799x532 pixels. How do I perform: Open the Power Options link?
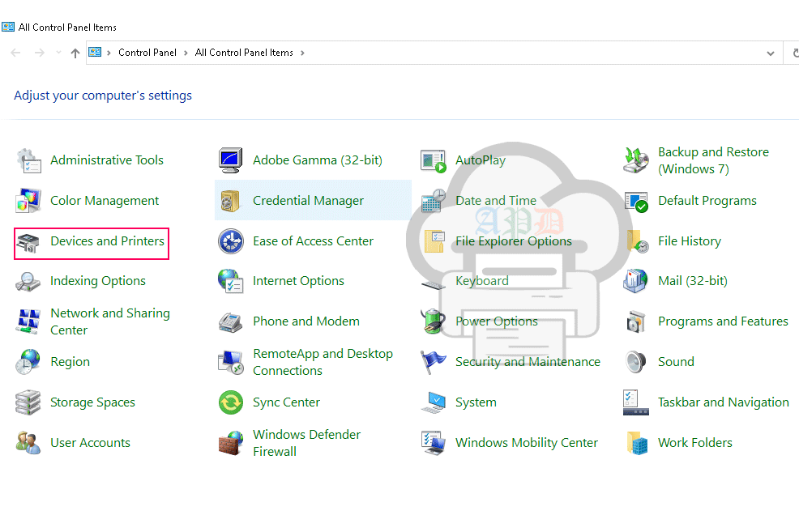coord(497,321)
